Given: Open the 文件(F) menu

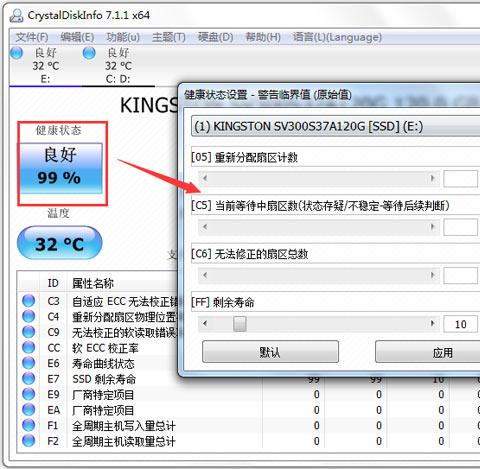Looking at the screenshot, I should 32,37.
